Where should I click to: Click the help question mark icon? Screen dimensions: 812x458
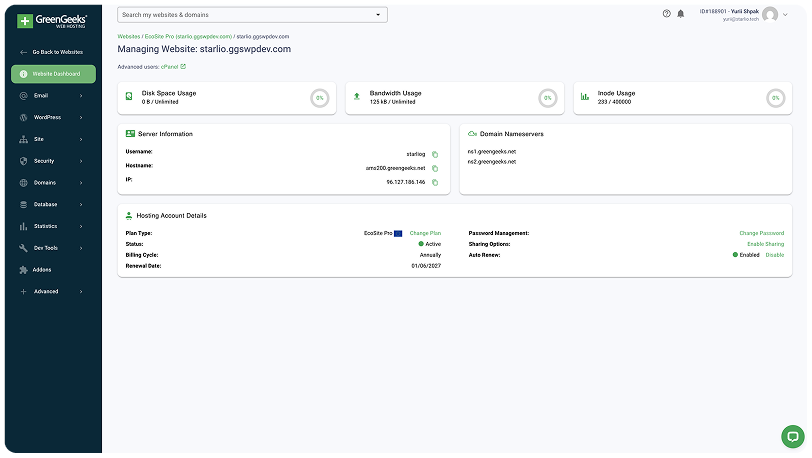point(666,14)
